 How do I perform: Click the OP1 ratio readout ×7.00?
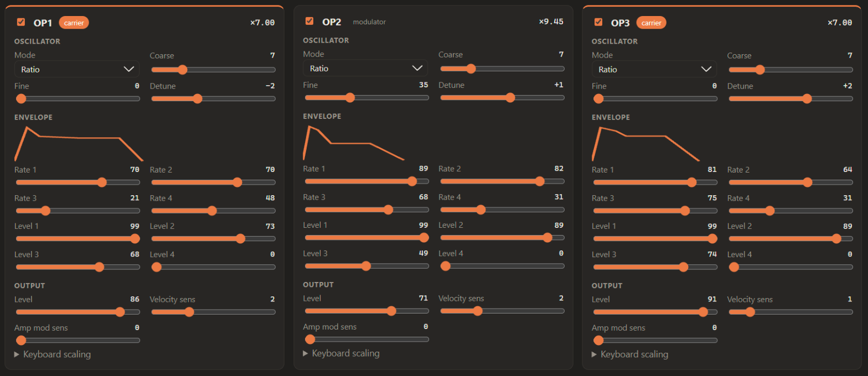(x=262, y=23)
